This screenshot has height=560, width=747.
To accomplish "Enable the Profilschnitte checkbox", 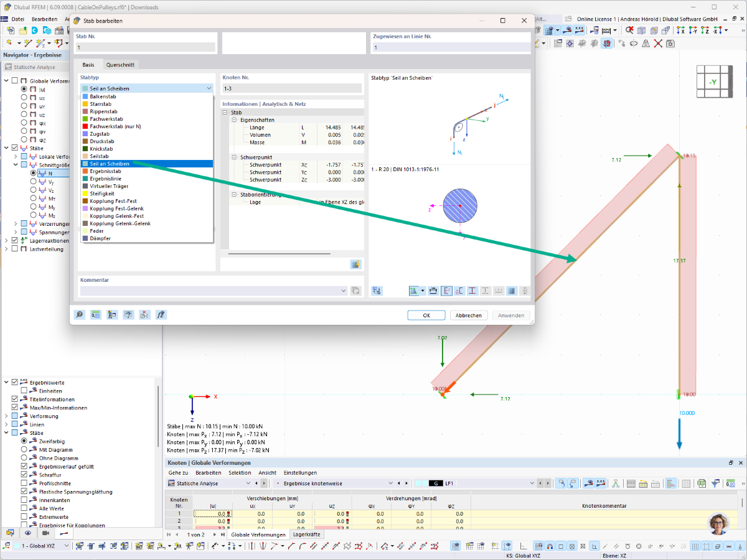I will (x=24, y=483).
